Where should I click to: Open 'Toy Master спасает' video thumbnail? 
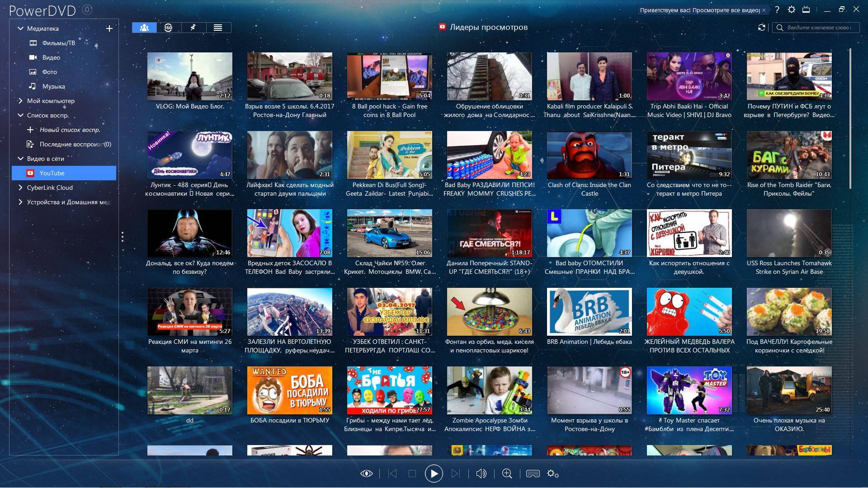[x=689, y=390]
